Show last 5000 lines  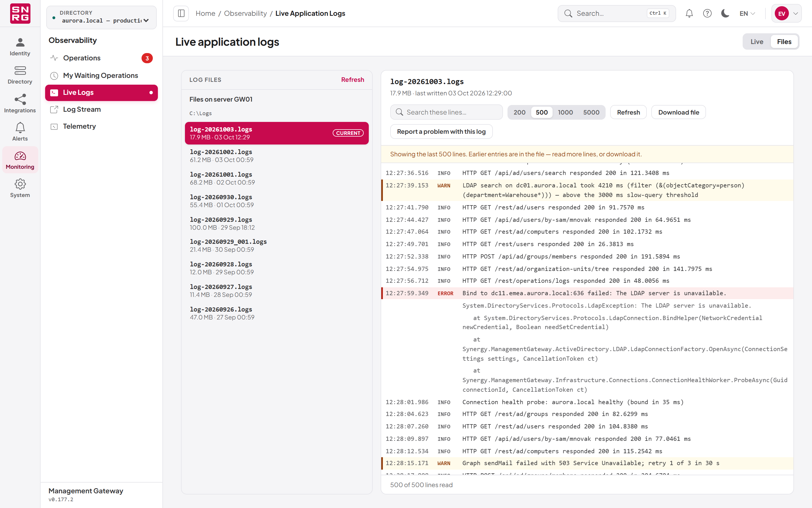point(591,112)
